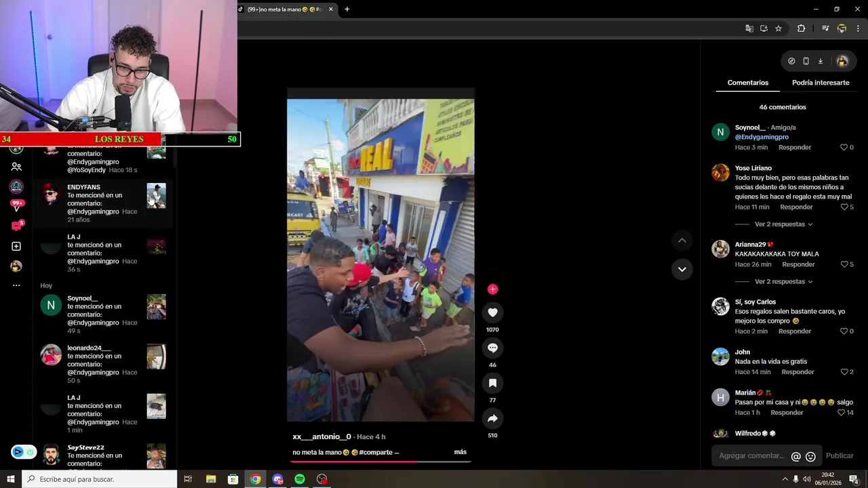The width and height of the screenshot is (868, 488).
Task: Open ENDYFANS notification thumbnail
Action: [x=156, y=196]
